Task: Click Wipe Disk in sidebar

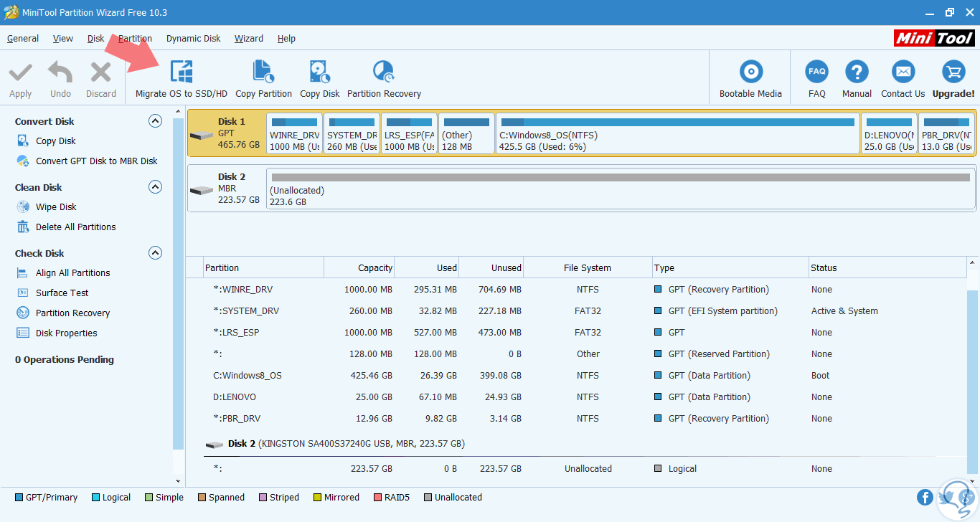Action: tap(56, 207)
